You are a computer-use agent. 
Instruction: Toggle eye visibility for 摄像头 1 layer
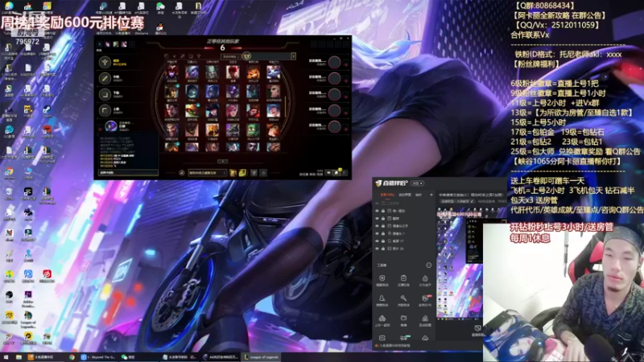[x=377, y=233]
